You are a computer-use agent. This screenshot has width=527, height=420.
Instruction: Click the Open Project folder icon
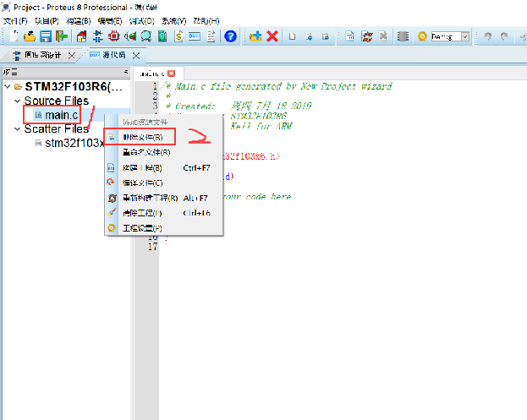[30, 36]
